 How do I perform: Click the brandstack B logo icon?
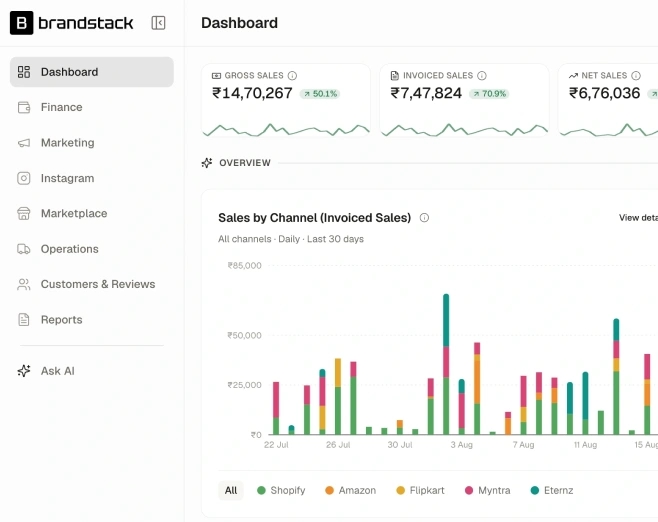coord(21,23)
